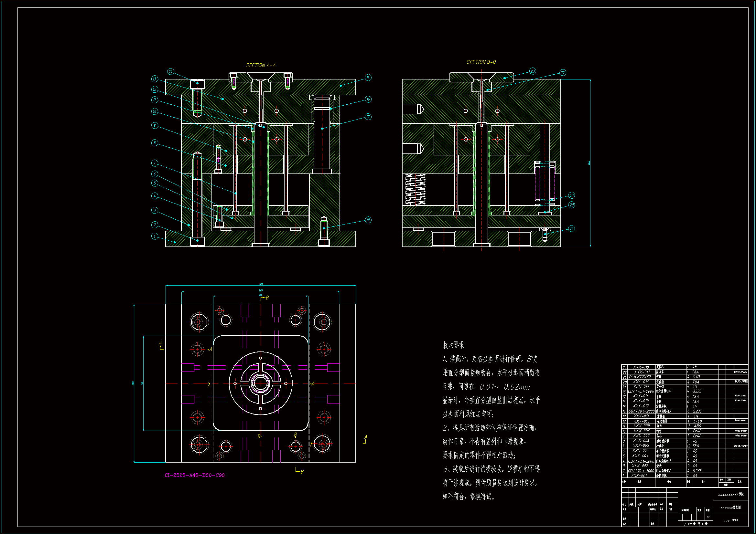Select the 0.01~0.02mm clearance text
The width and height of the screenshot is (756, 534).
(x=504, y=387)
